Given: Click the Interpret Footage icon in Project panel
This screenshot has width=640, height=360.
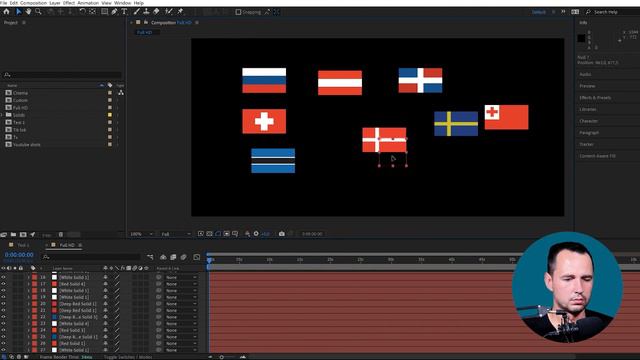Looking at the screenshot, I should pos(4,235).
